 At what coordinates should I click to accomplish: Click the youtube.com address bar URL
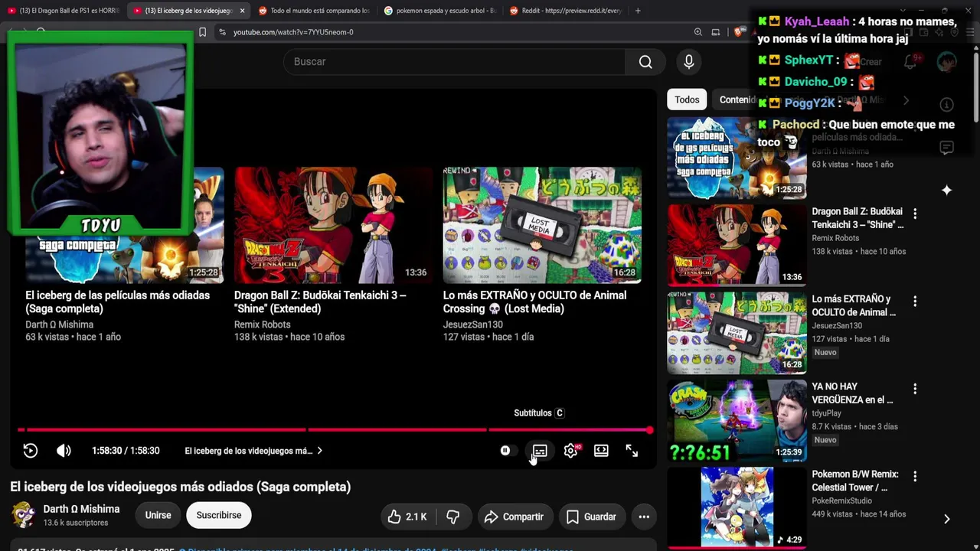click(293, 32)
